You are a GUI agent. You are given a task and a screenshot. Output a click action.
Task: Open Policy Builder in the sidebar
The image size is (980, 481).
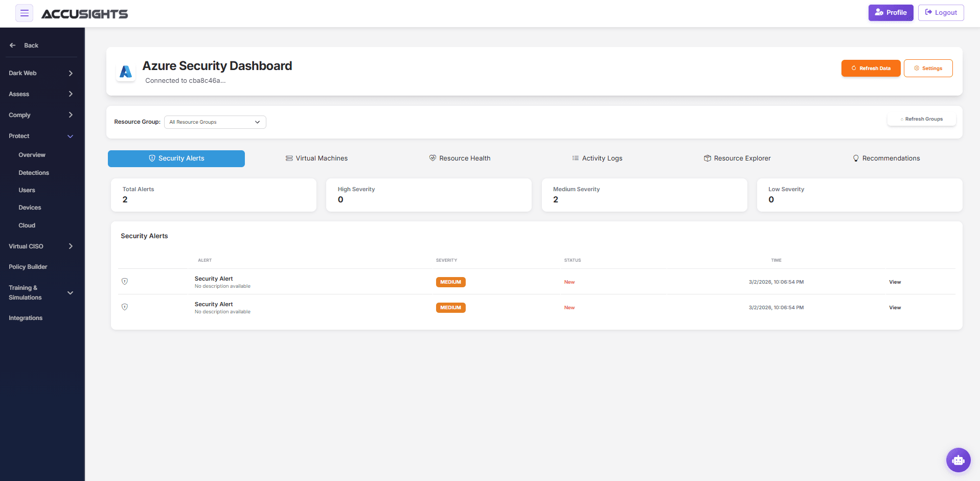[x=28, y=267]
